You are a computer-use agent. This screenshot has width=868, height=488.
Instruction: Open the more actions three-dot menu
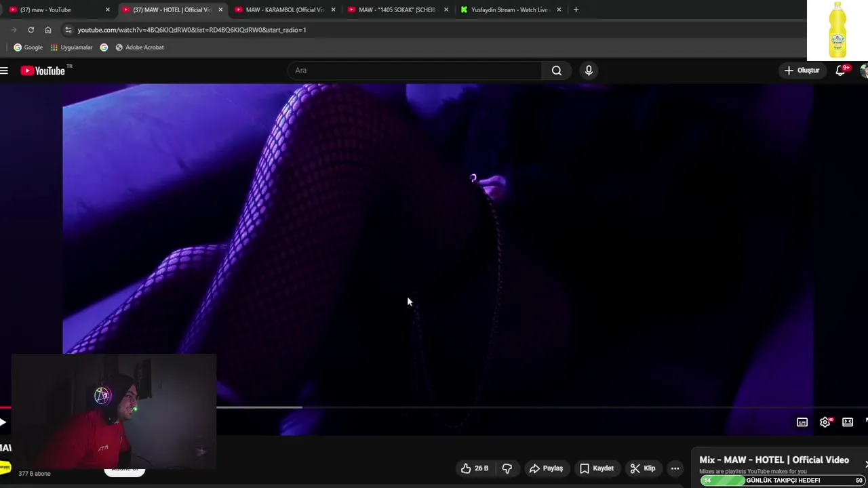tap(675, 468)
